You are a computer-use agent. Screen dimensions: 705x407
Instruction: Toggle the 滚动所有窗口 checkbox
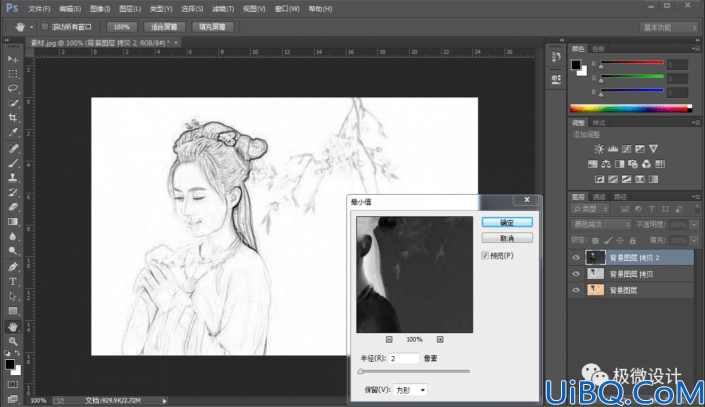coord(45,27)
